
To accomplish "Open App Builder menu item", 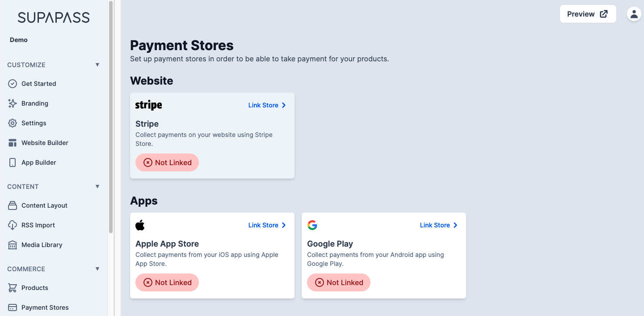I will pos(54,162).
